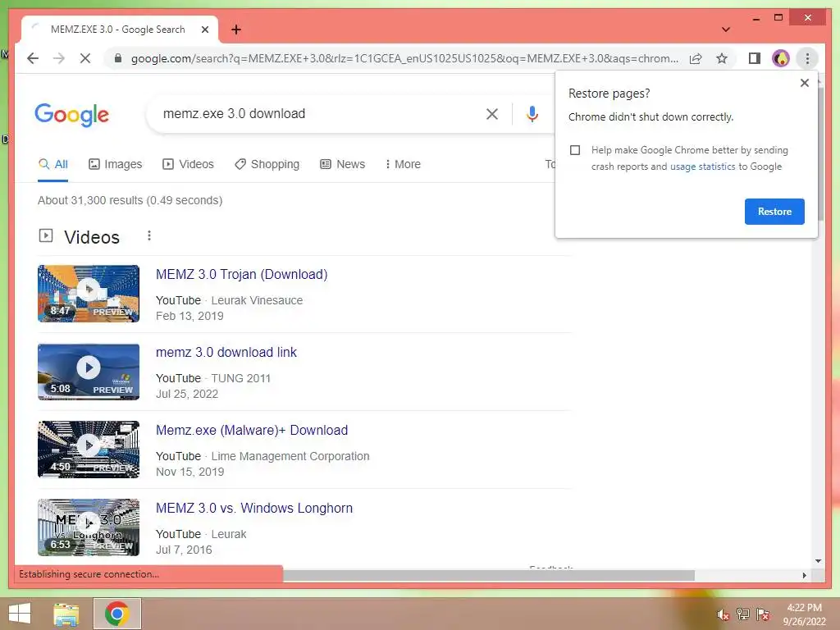Play the 5:08 video thumbnail
This screenshot has height=630, width=840.
pyautogui.click(x=89, y=372)
